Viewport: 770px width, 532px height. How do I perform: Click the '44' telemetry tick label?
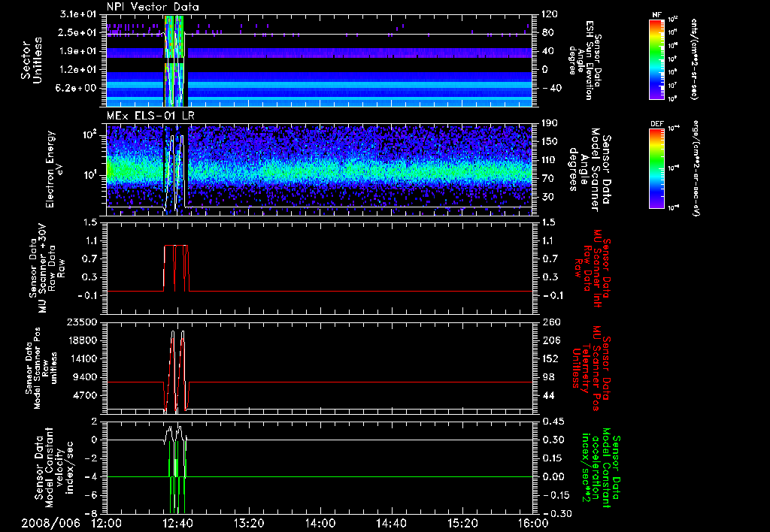(x=547, y=395)
